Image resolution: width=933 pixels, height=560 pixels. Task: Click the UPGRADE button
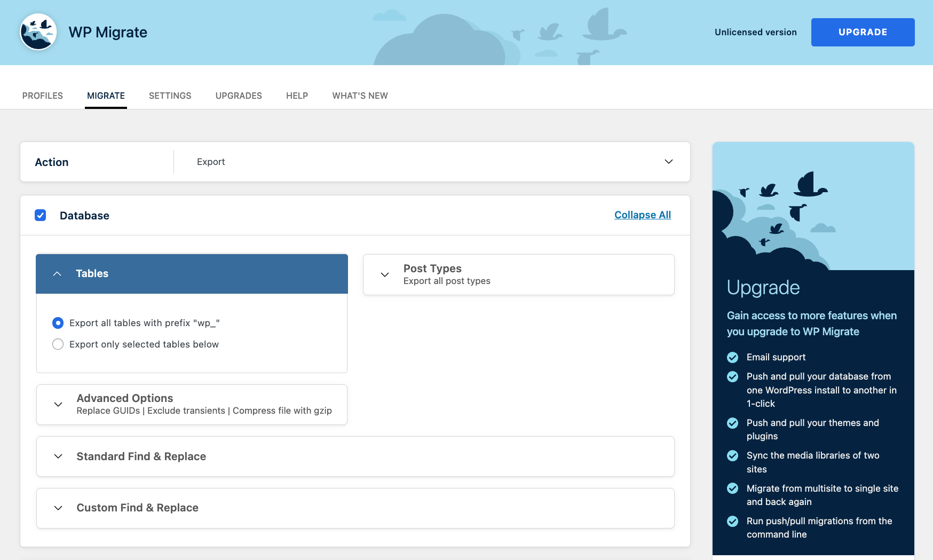pos(863,32)
